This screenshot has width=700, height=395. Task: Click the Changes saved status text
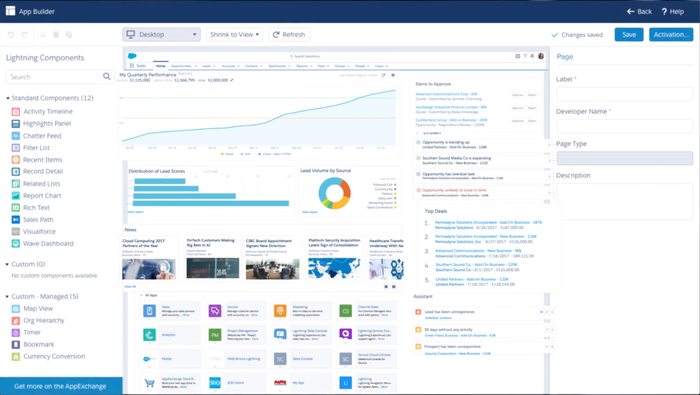pyautogui.click(x=583, y=35)
